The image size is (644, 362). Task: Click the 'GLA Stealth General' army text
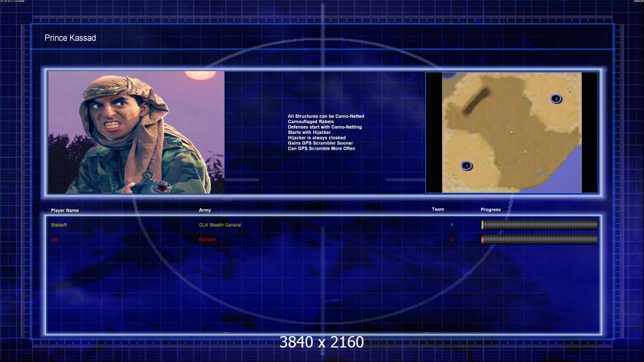pos(220,225)
